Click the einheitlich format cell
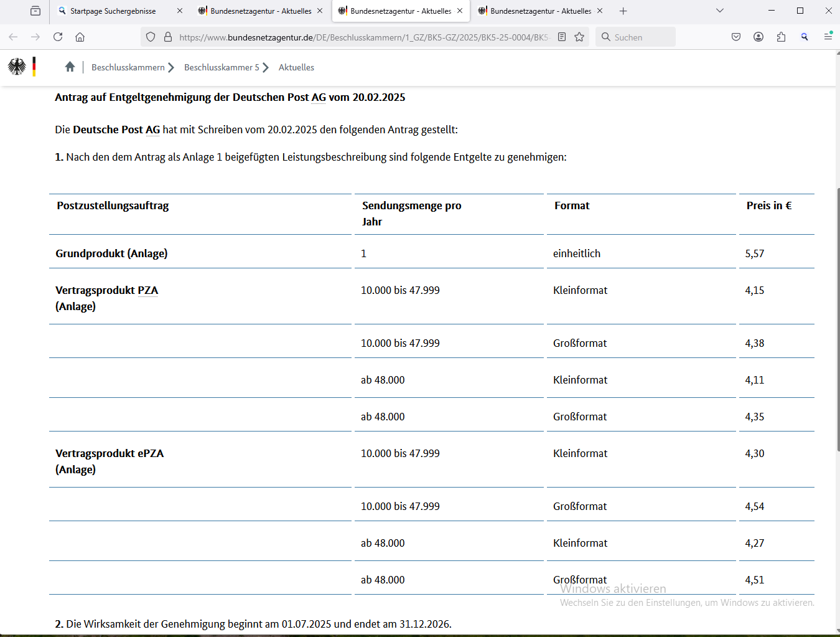The width and height of the screenshot is (840, 637). [x=577, y=253]
